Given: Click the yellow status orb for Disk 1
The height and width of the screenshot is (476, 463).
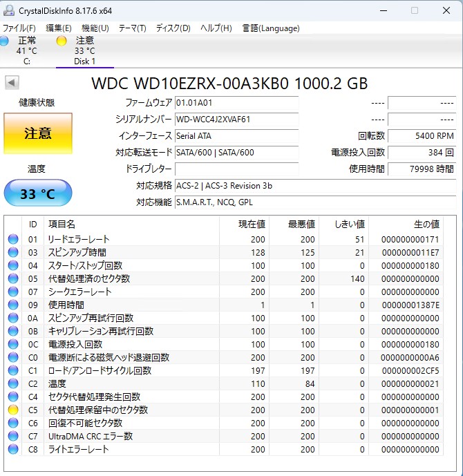Looking at the screenshot, I should [x=62, y=41].
